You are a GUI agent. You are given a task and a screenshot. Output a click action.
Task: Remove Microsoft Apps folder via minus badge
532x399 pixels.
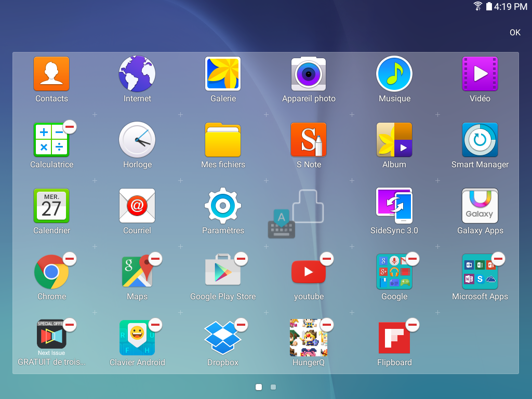[x=498, y=259]
